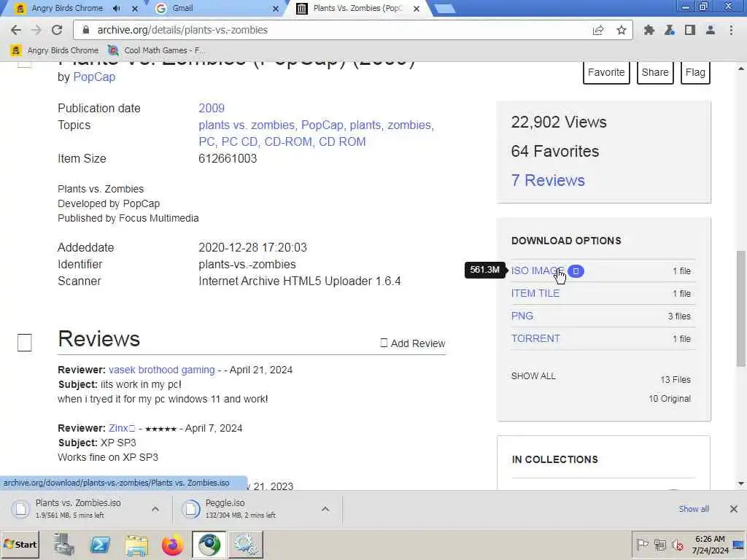
Task: Click the muted speaker tray icon
Action: [x=677, y=544]
